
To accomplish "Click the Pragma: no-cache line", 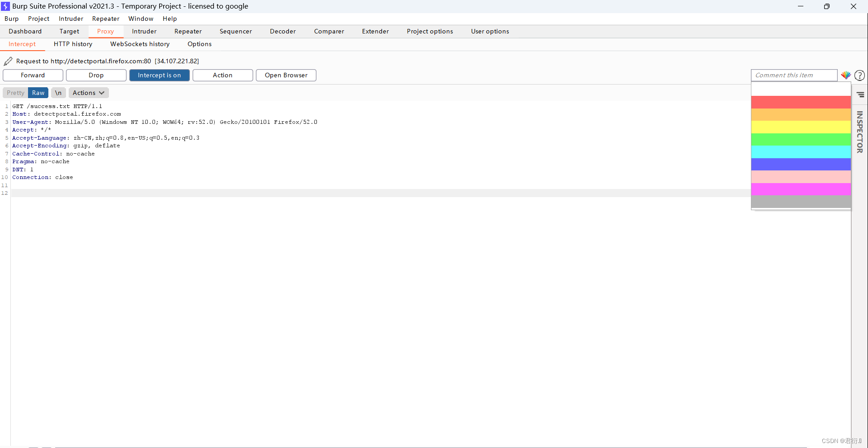I will point(41,161).
